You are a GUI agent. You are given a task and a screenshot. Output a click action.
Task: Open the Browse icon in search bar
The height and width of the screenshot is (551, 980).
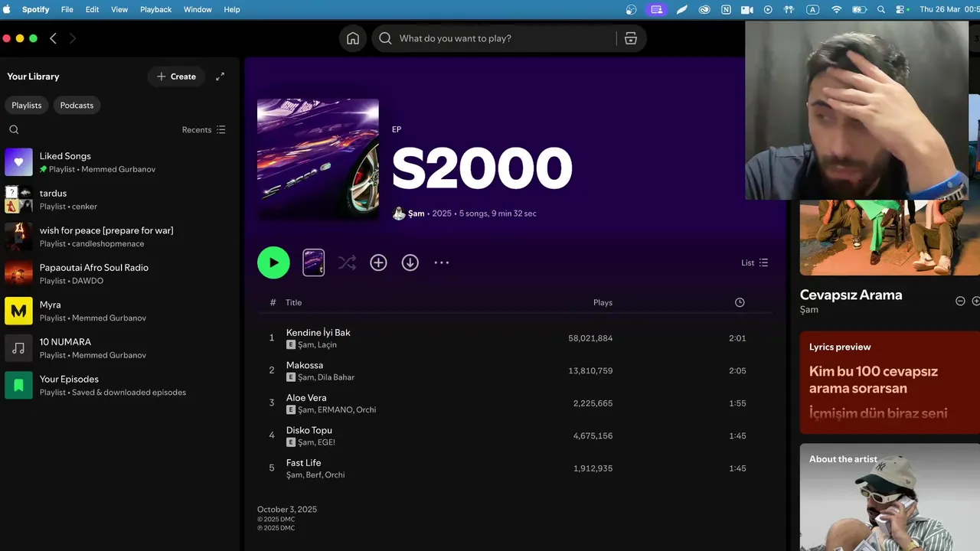pos(631,38)
